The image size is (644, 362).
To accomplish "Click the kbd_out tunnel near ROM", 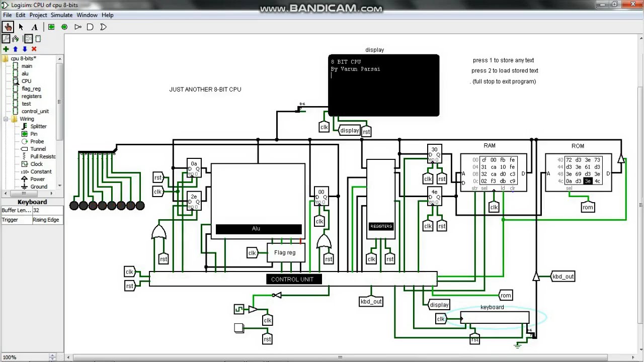I will tap(563, 277).
